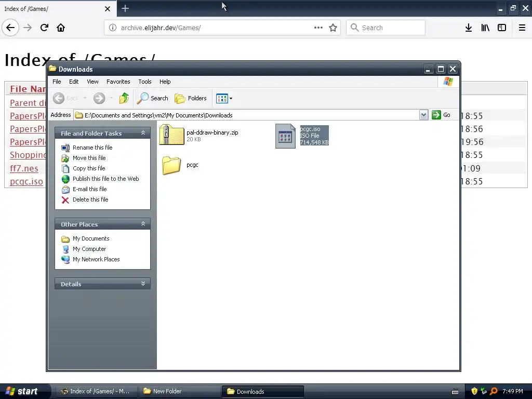Click the Go button
This screenshot has height=399, width=532.
pyautogui.click(x=441, y=115)
